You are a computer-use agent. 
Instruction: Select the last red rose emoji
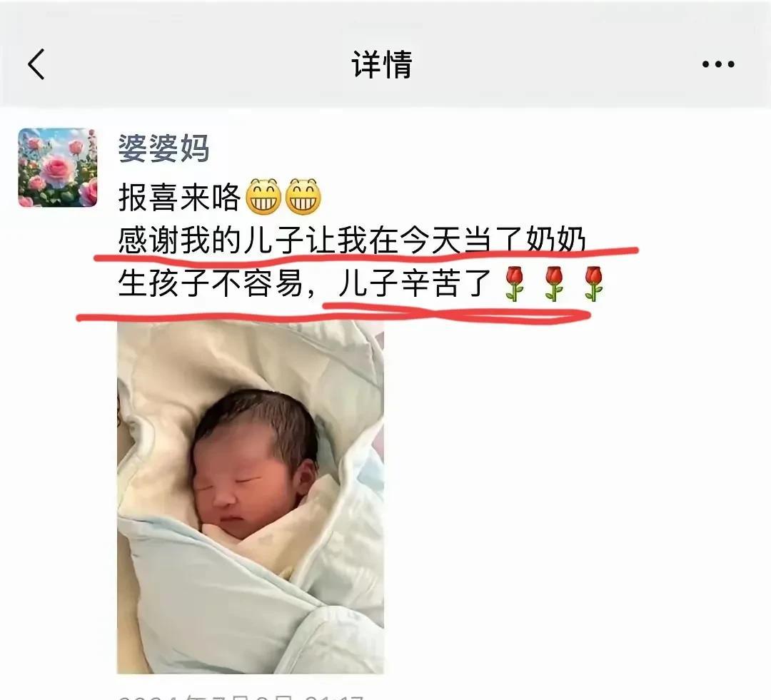(x=593, y=283)
